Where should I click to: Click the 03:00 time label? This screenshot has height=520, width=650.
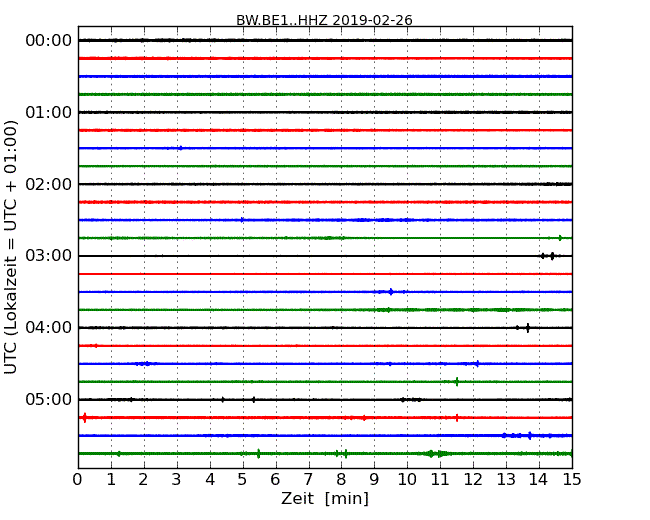[x=49, y=256]
